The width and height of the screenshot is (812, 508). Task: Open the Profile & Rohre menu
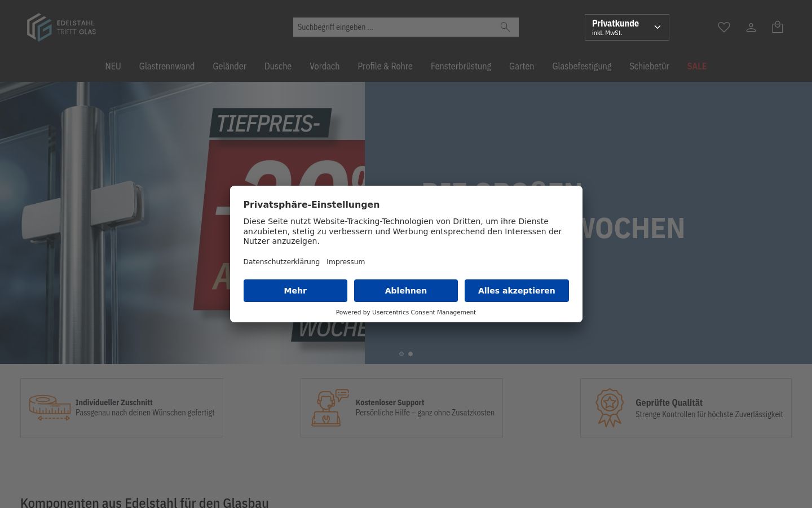(385, 66)
